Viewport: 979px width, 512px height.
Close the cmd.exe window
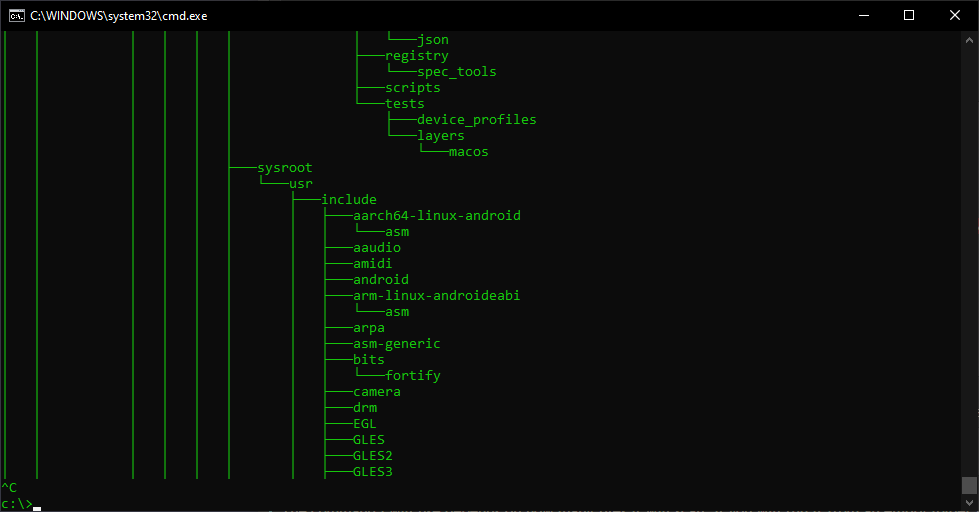point(955,16)
